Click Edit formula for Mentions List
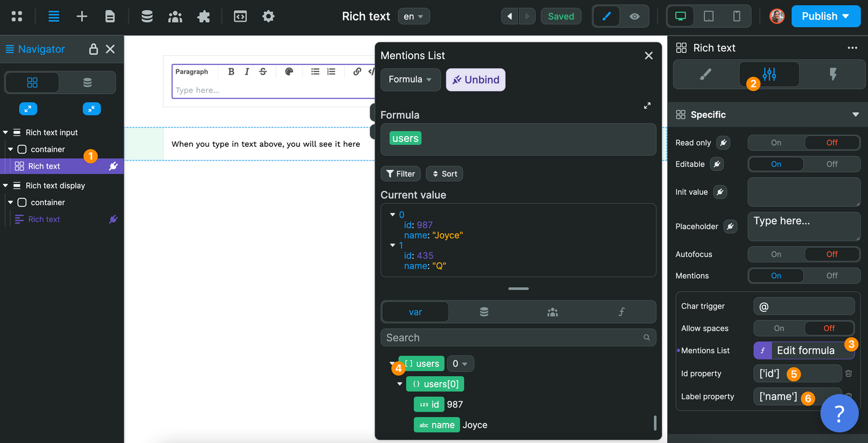Viewport: 868px width, 443px height. click(804, 350)
